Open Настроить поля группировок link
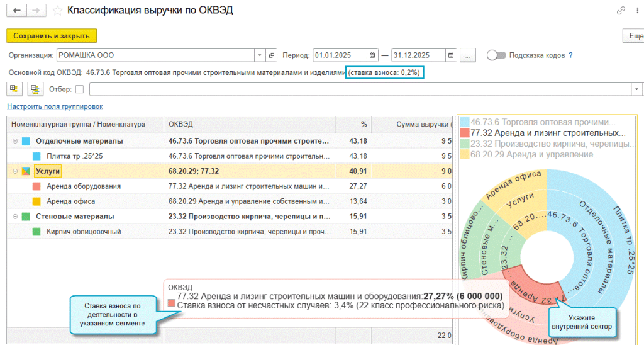This screenshot has width=644, height=345. pyautogui.click(x=55, y=106)
